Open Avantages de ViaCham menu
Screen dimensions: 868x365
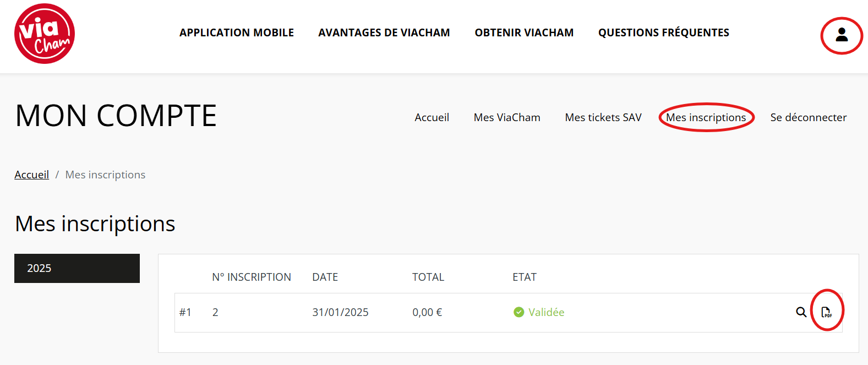[384, 32]
